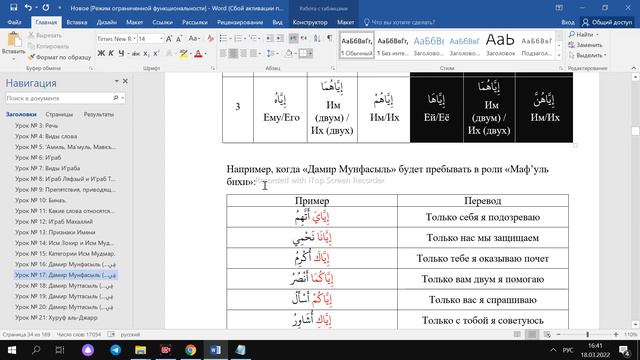Viewport: 640px width, 360px height.
Task: Click the multilevel list icon
Action: click(x=253, y=38)
